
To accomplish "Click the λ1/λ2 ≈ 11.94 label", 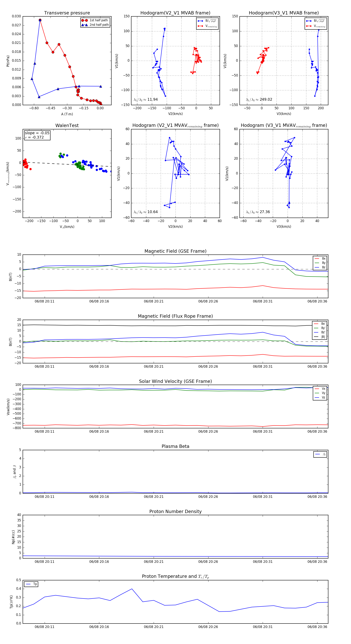I will pos(146,100).
